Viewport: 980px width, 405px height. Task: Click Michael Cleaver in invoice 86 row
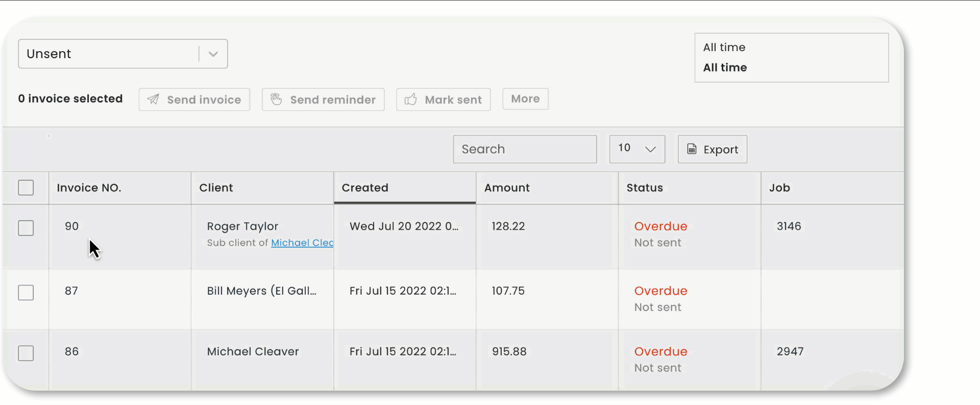(253, 351)
